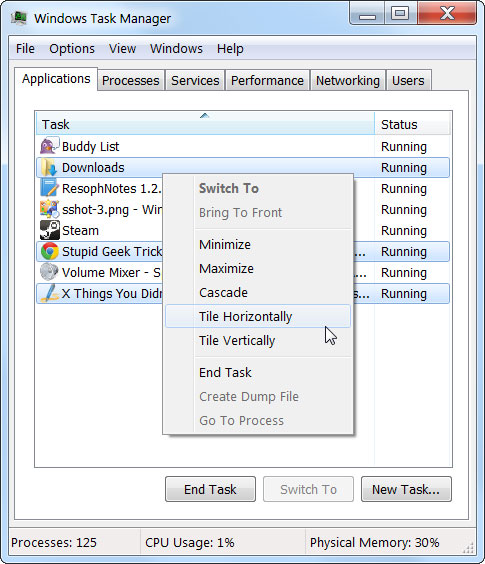Select the sshot-3.png task row
This screenshot has height=564, width=485.
point(243,209)
